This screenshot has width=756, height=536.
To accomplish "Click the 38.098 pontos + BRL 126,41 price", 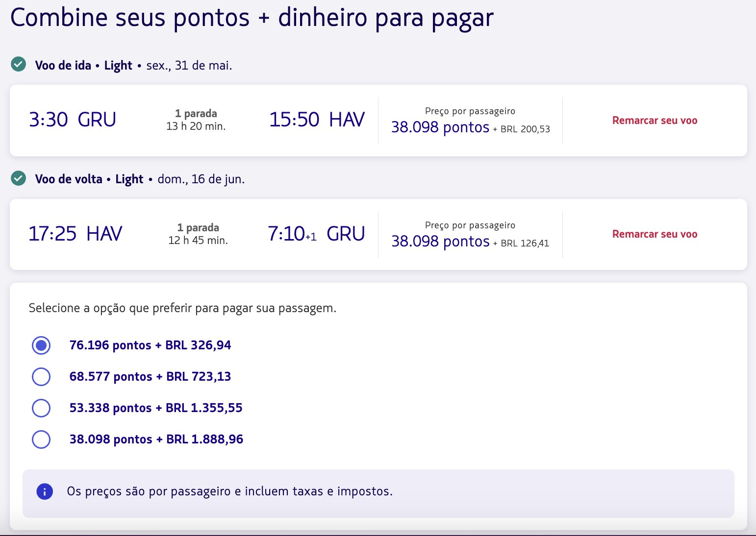I will click(470, 242).
